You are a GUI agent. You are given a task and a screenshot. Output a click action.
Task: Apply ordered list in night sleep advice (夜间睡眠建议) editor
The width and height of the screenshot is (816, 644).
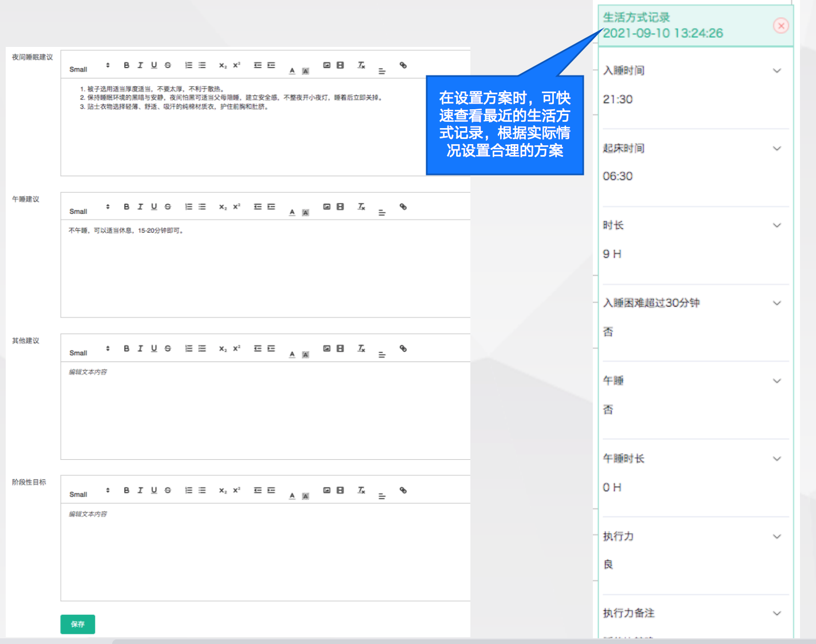[188, 65]
